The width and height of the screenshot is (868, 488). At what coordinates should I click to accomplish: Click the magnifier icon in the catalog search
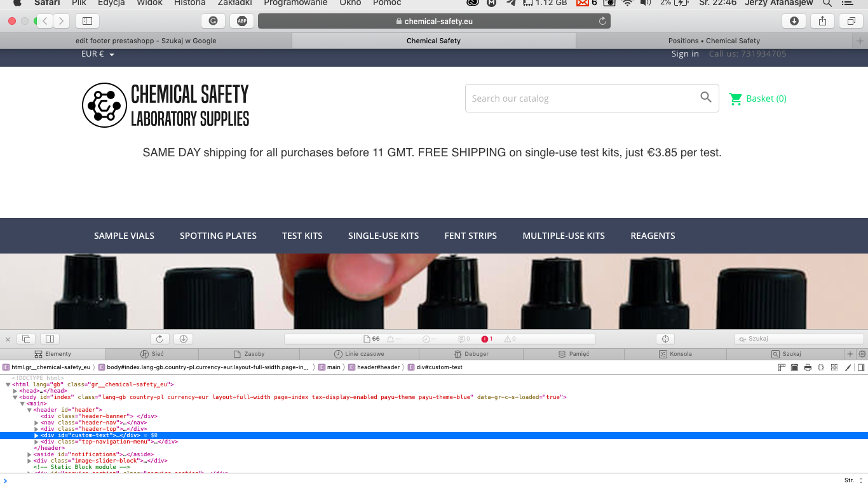coord(706,97)
